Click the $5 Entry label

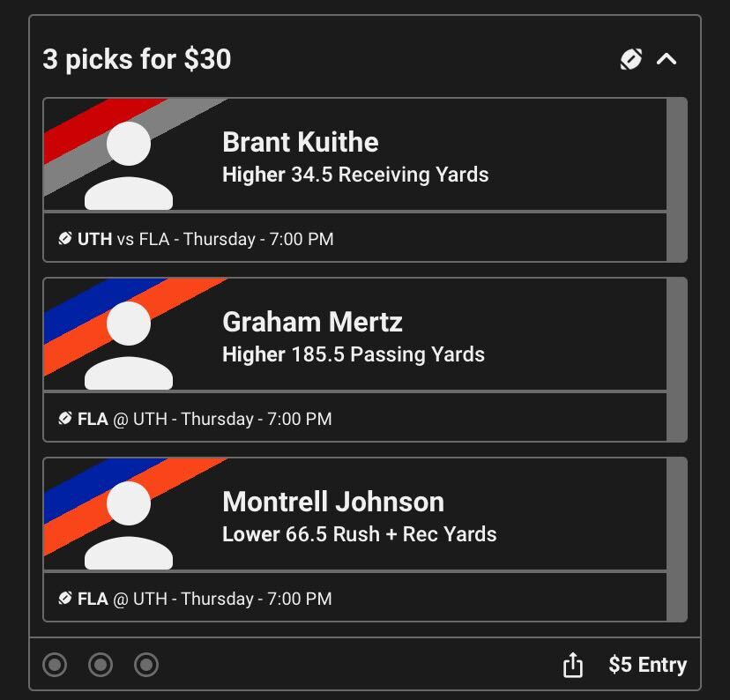[648, 665]
